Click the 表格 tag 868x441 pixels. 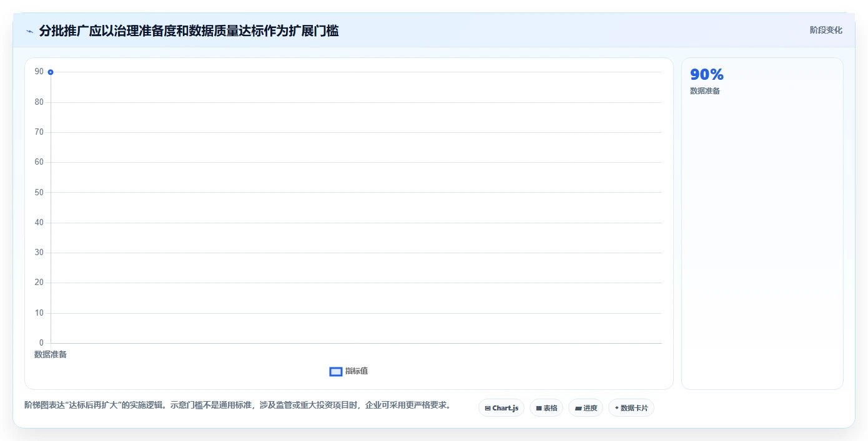coord(546,408)
